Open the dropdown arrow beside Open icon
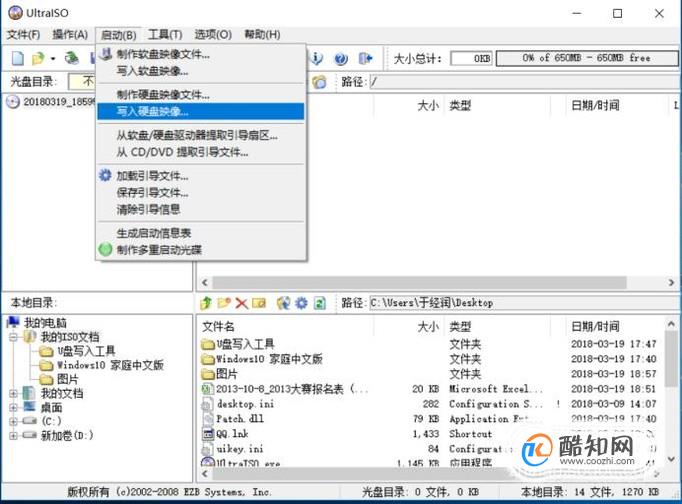 tap(53, 58)
